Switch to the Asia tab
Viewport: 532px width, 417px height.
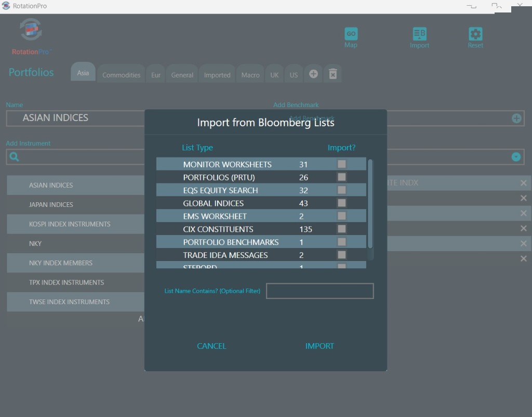click(x=83, y=72)
